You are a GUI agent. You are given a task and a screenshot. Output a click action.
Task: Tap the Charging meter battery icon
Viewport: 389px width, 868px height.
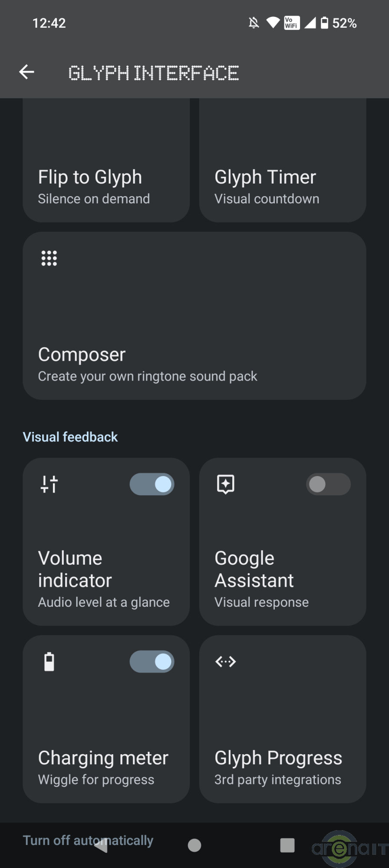click(x=49, y=662)
